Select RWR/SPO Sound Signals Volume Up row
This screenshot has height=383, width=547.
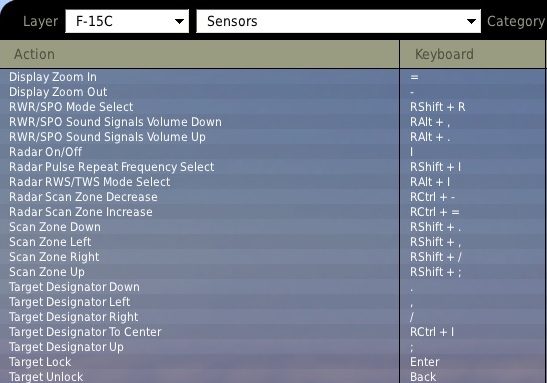pos(200,137)
